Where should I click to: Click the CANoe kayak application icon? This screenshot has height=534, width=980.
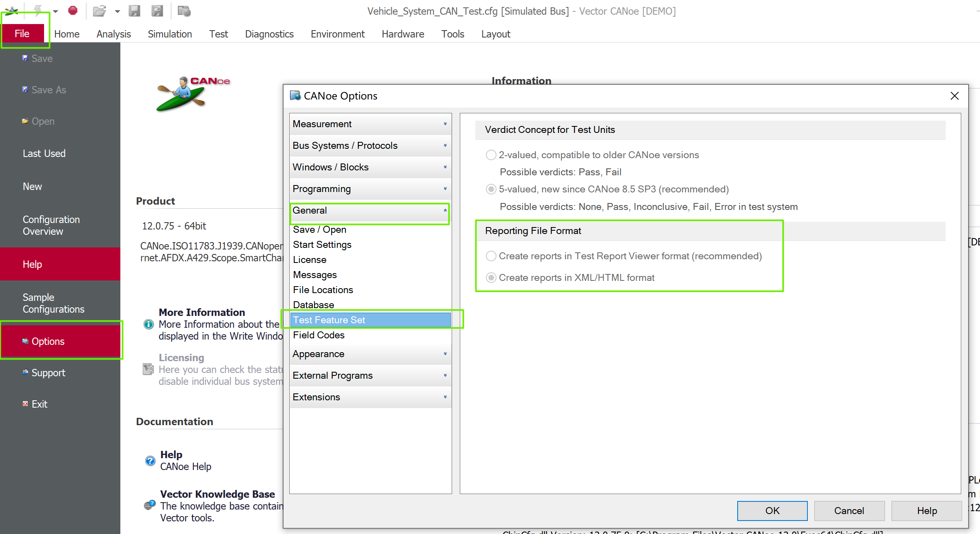(x=11, y=11)
